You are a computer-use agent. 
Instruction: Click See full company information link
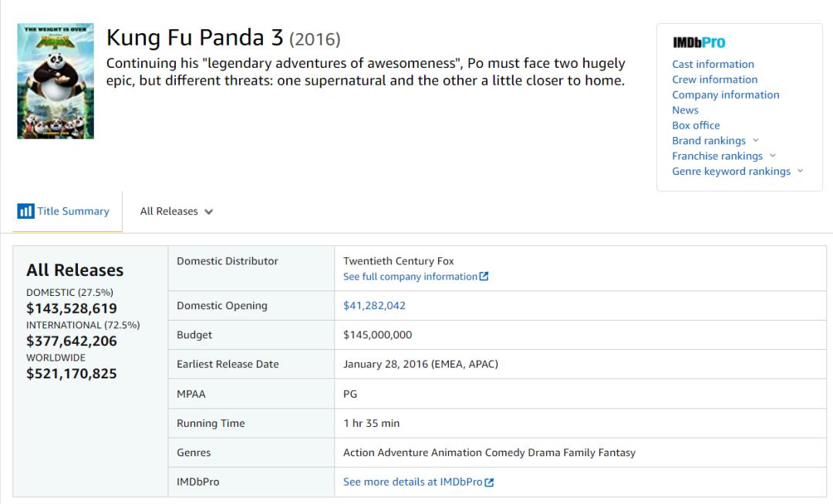click(x=410, y=277)
